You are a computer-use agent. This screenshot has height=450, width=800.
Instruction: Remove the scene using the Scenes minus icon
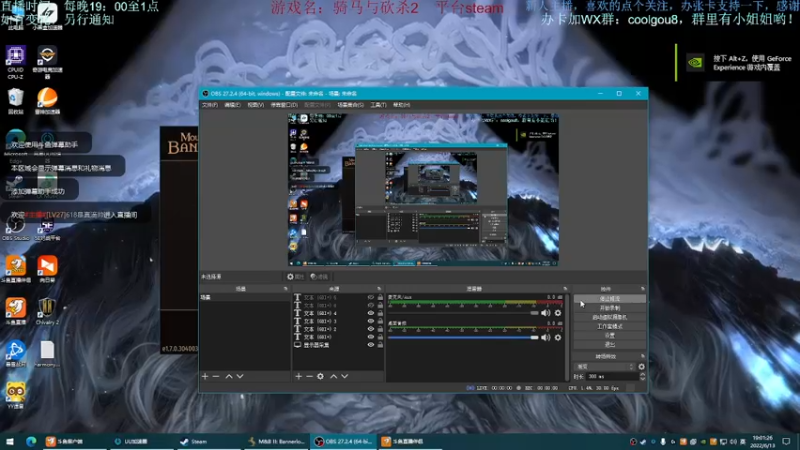(x=216, y=377)
